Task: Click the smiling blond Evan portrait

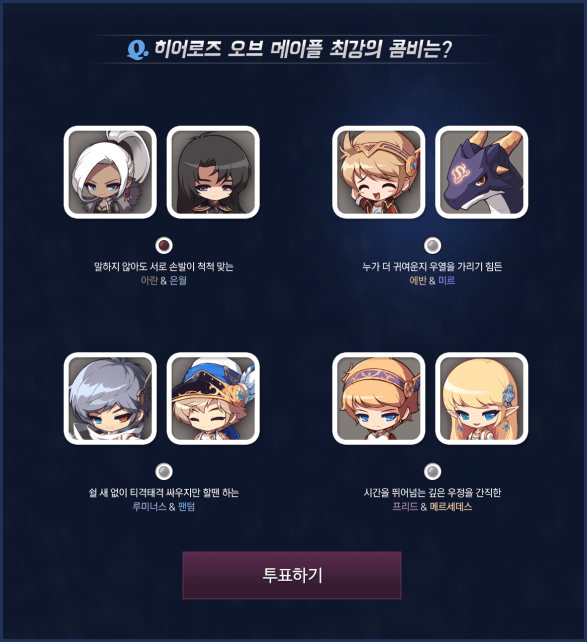Action: coord(379,172)
